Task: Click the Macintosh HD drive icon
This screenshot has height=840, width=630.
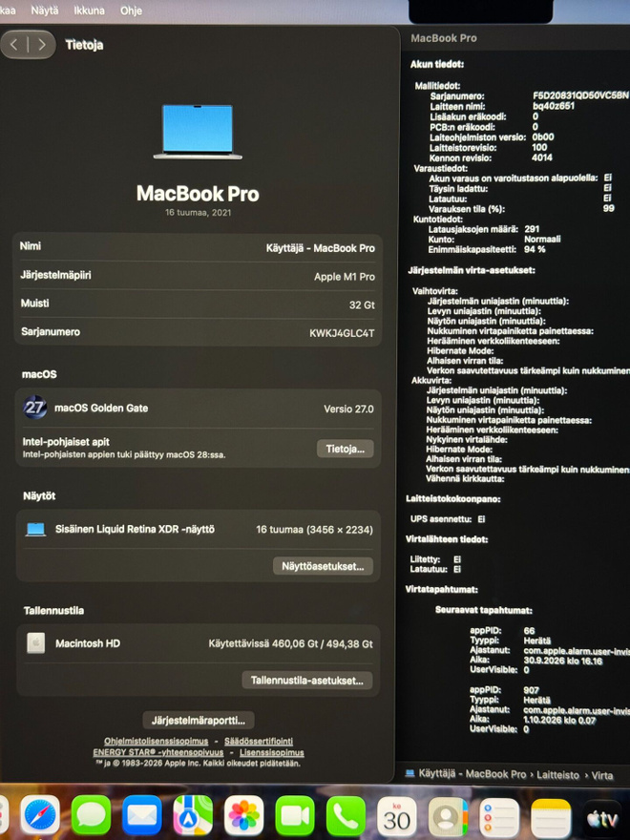Action: click(x=36, y=642)
